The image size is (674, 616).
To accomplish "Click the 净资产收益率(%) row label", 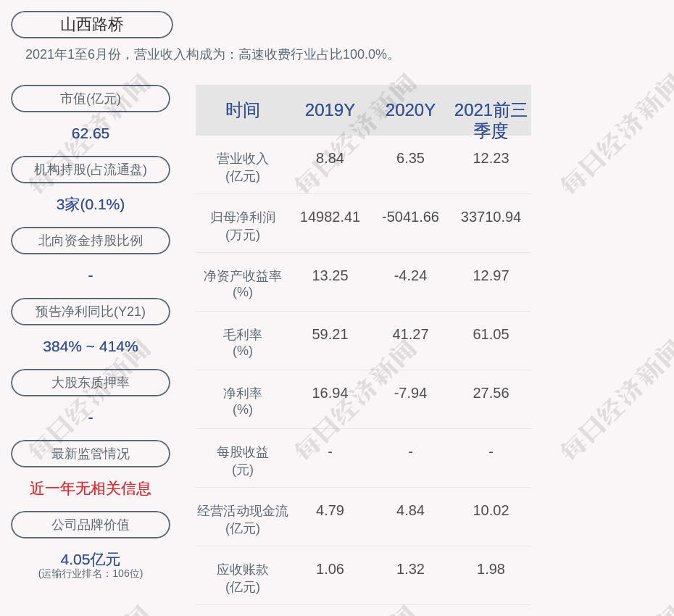I will pyautogui.click(x=243, y=284).
